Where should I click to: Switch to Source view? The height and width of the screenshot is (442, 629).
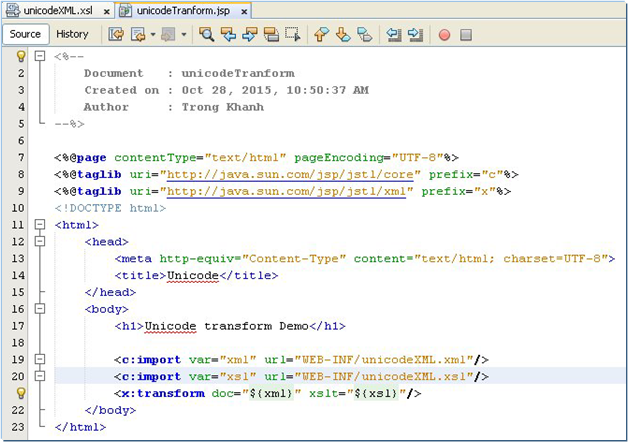25,34
